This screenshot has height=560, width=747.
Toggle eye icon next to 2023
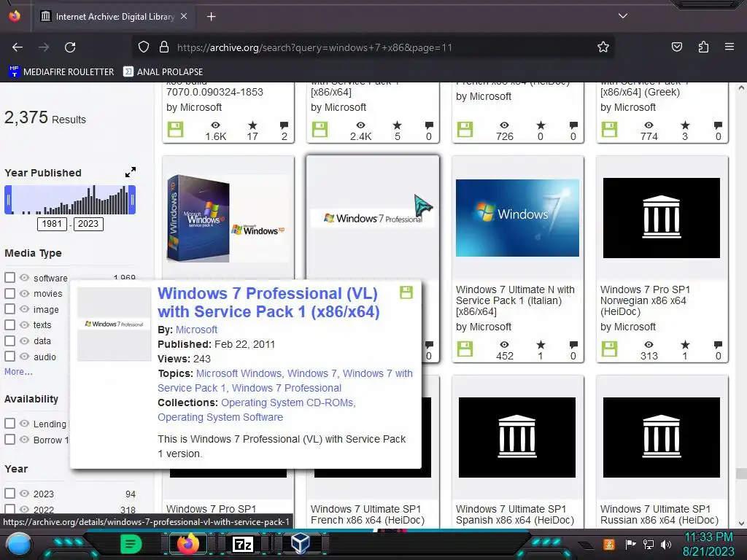(x=24, y=494)
